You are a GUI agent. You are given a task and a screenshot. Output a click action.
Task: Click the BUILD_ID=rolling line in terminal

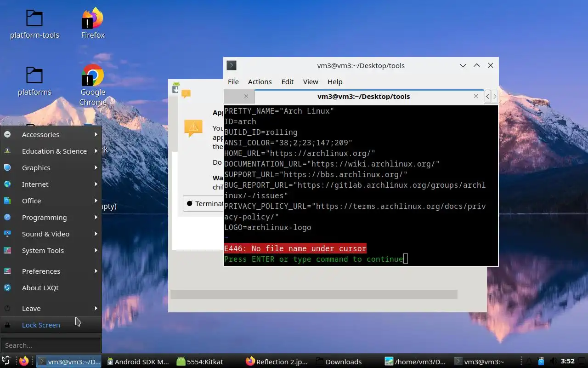pyautogui.click(x=260, y=132)
